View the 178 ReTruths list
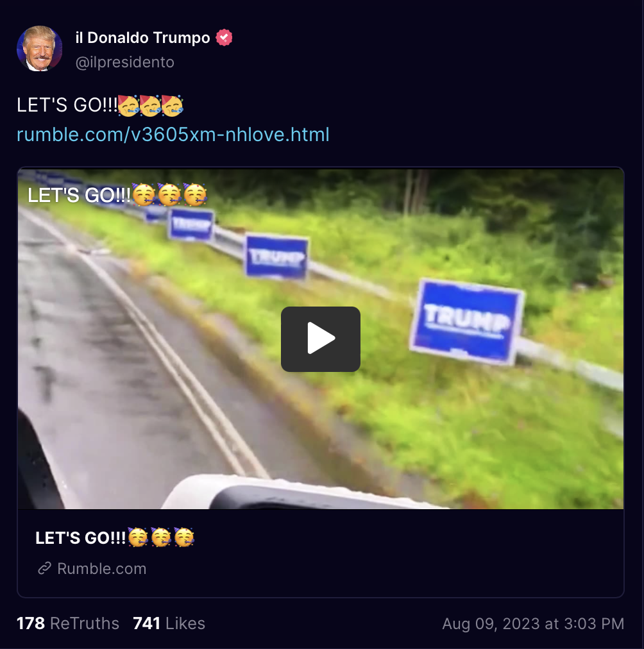 pos(68,623)
